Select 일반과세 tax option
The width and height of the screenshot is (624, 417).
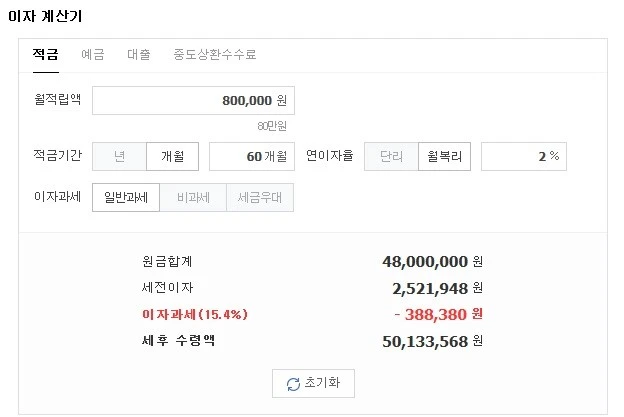pyautogui.click(x=126, y=197)
